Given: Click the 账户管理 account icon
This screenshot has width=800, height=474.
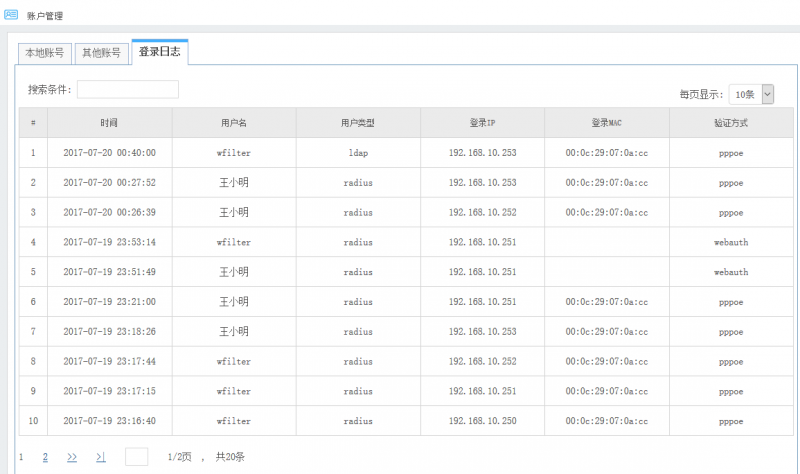Looking at the screenshot, I should click(x=11, y=15).
